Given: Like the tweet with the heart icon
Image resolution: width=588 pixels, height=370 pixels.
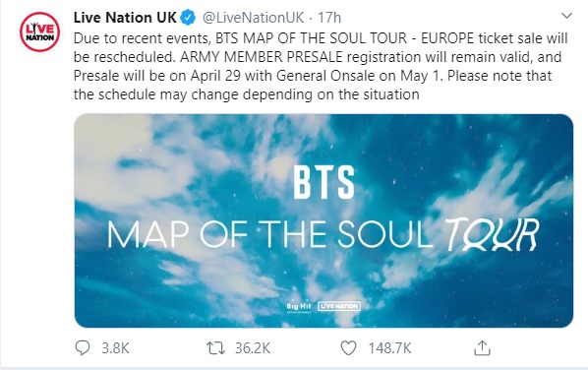Looking at the screenshot, I should click(348, 348).
